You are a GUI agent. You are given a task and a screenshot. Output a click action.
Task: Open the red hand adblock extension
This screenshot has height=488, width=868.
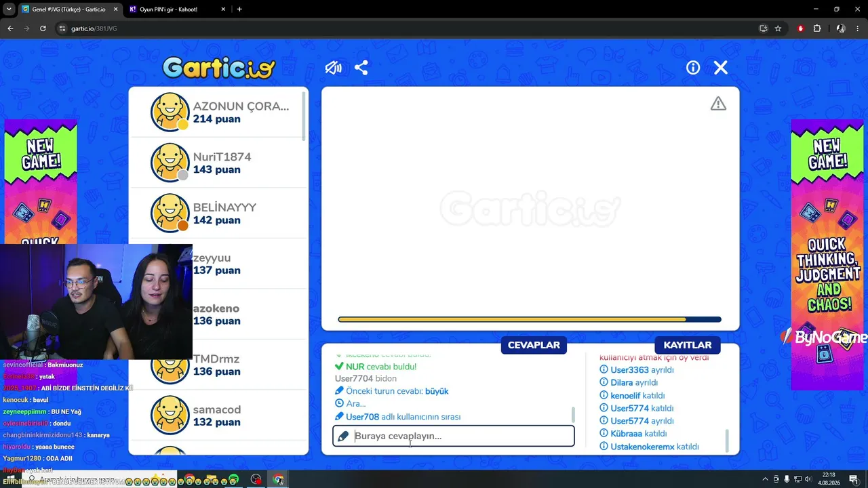click(801, 28)
